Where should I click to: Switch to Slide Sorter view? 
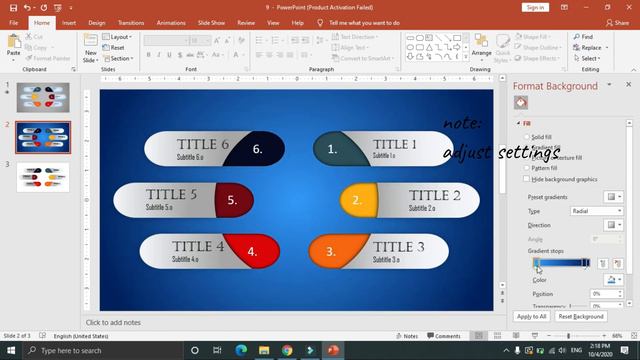click(497, 336)
